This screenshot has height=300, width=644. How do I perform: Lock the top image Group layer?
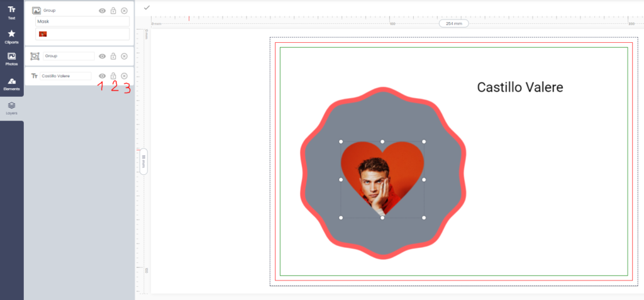[113, 11]
